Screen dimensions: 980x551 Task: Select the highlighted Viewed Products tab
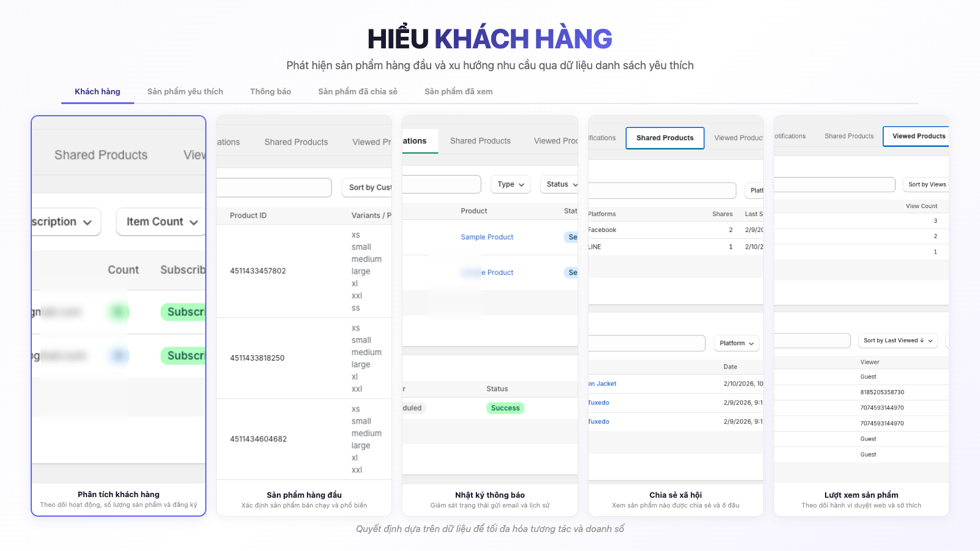pyautogui.click(x=918, y=137)
